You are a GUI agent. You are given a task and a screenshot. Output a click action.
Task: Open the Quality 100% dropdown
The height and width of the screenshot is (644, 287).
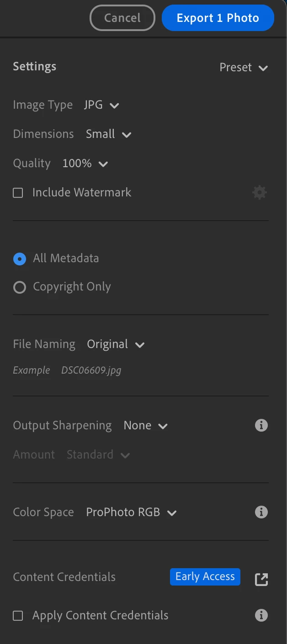coord(85,164)
